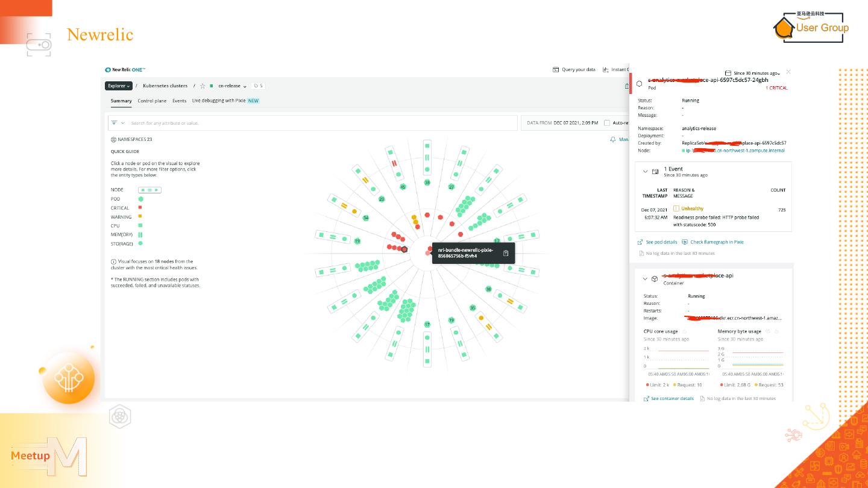Open the See container details link
This screenshot has width=868, height=488.
click(672, 399)
